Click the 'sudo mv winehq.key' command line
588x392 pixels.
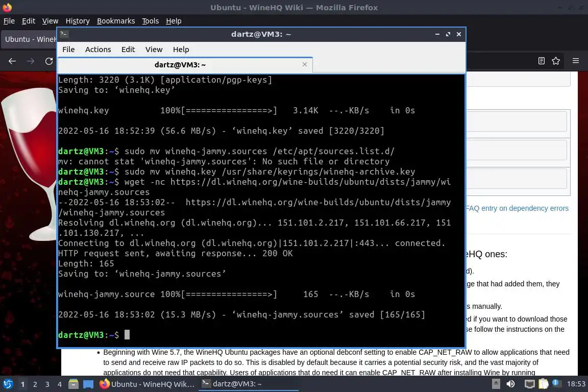(237, 171)
